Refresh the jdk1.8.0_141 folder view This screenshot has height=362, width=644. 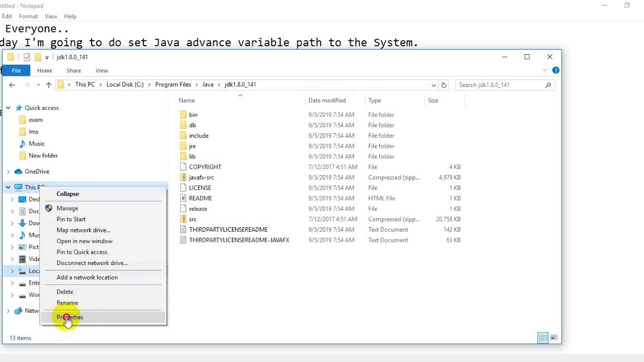[444, 85]
